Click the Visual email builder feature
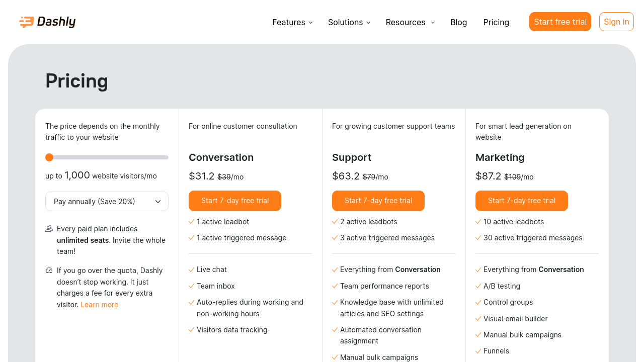 pos(516,319)
